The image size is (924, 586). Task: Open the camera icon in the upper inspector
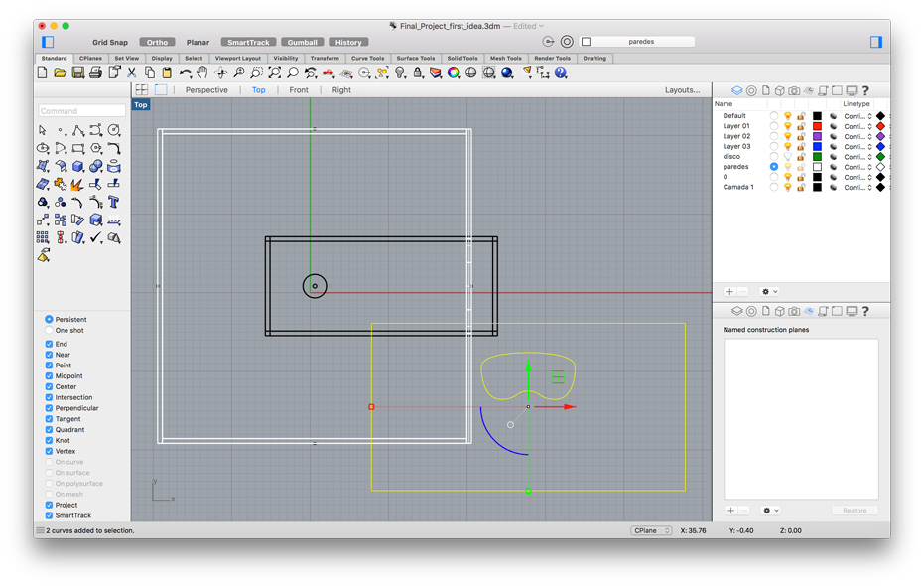pos(794,90)
